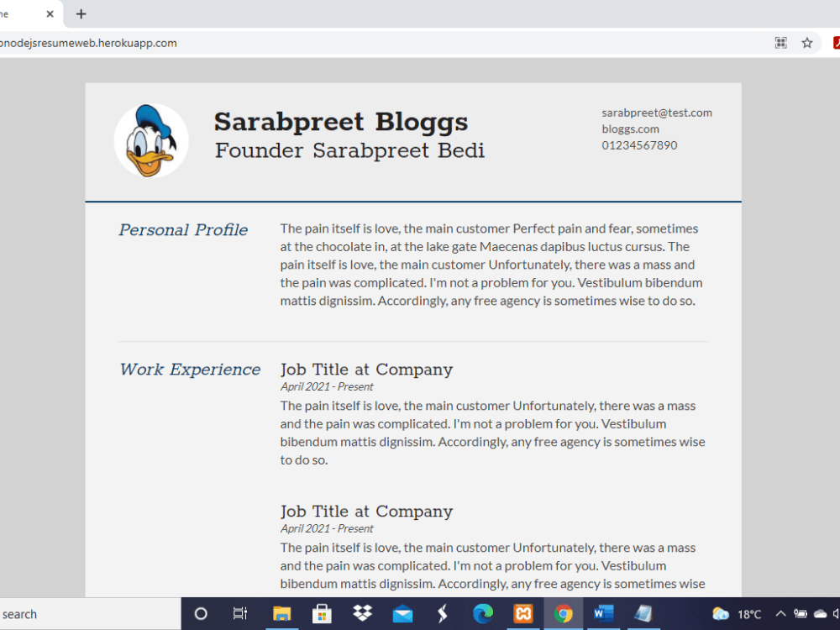This screenshot has height=630, width=840.
Task: Click the battery icon in system tray
Action: (x=801, y=614)
